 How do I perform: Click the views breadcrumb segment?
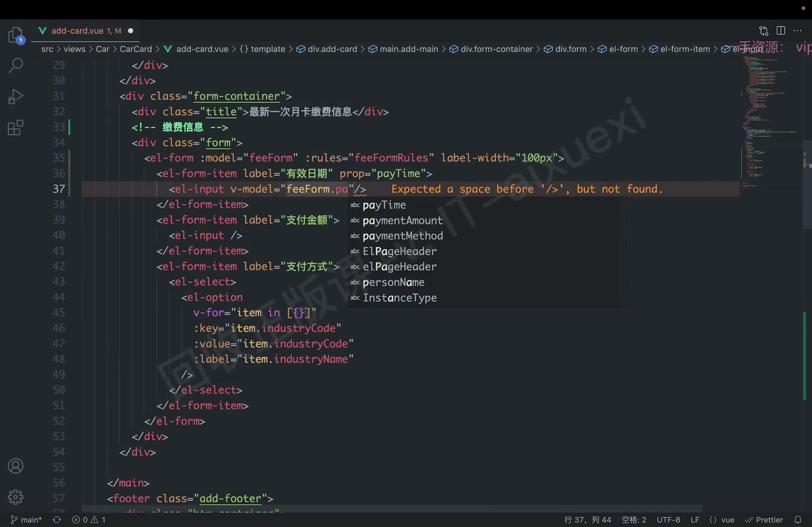(74, 49)
